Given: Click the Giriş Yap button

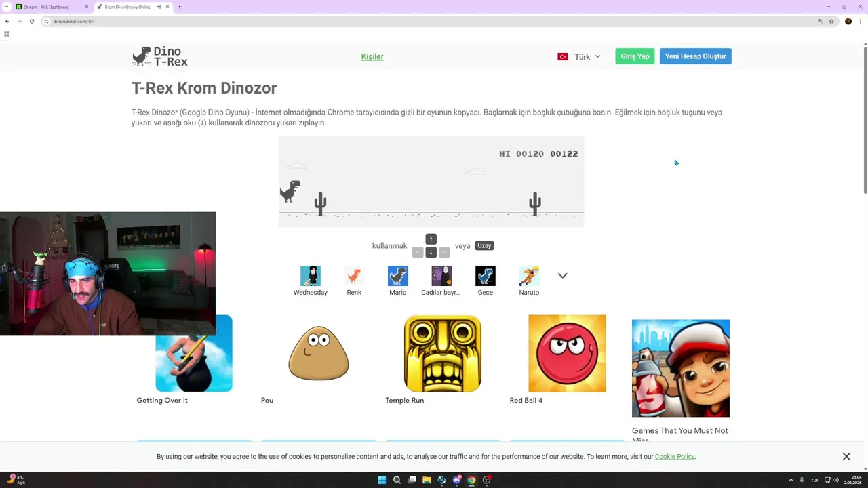Looking at the screenshot, I should coord(635,56).
